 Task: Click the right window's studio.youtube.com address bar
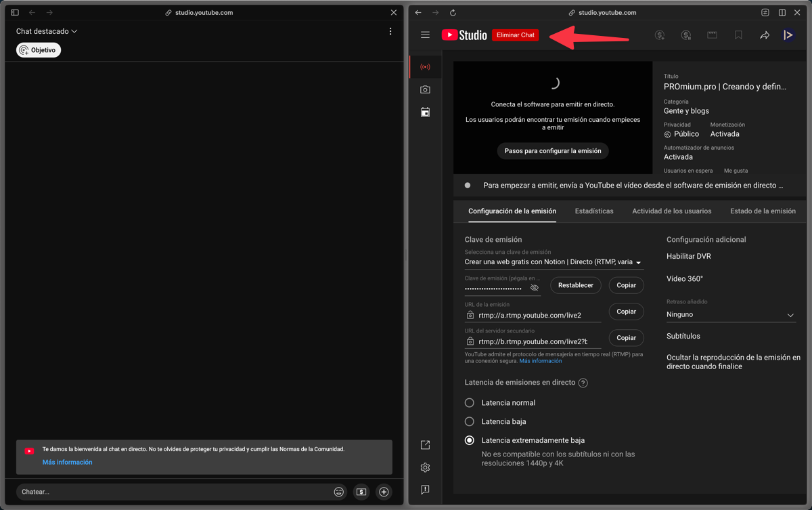coord(602,12)
